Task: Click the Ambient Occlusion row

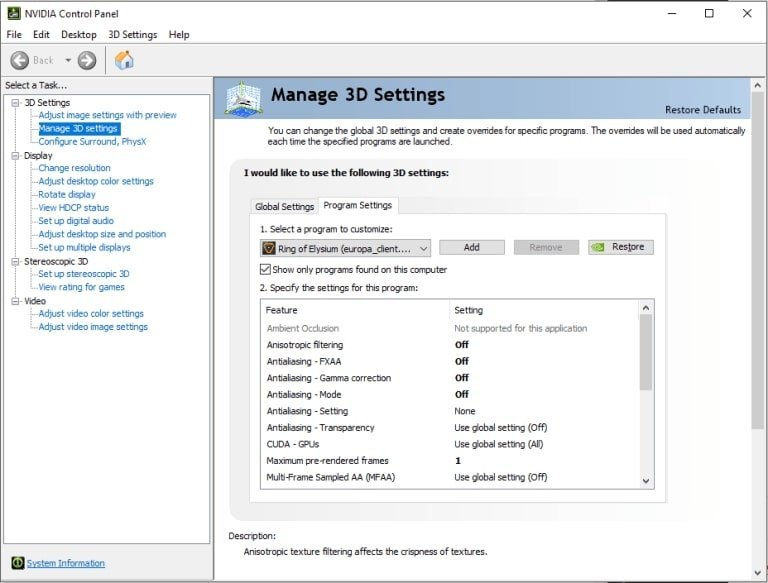Action: click(450, 329)
